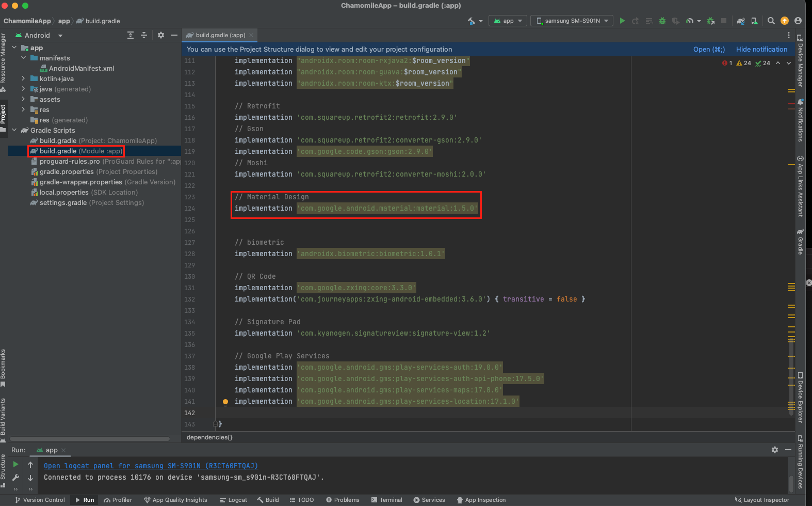
Task: Select local.properties (SDK Location) file
Action: [x=84, y=192]
